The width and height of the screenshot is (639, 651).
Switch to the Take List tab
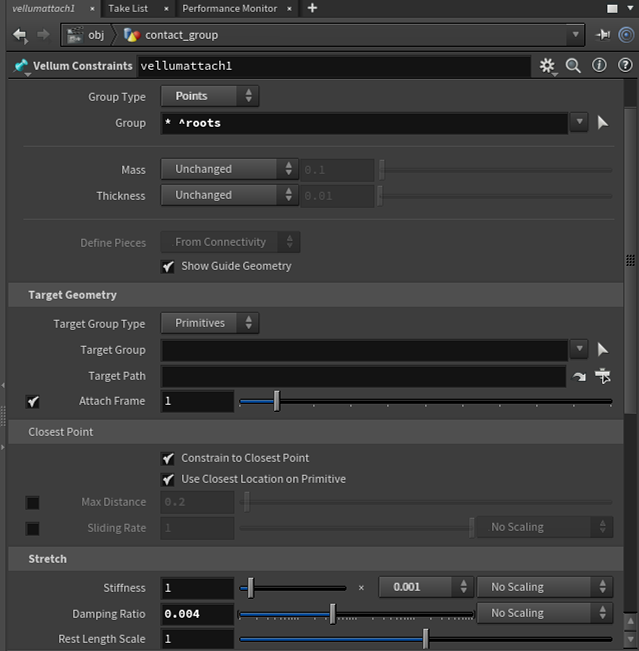[x=127, y=8]
